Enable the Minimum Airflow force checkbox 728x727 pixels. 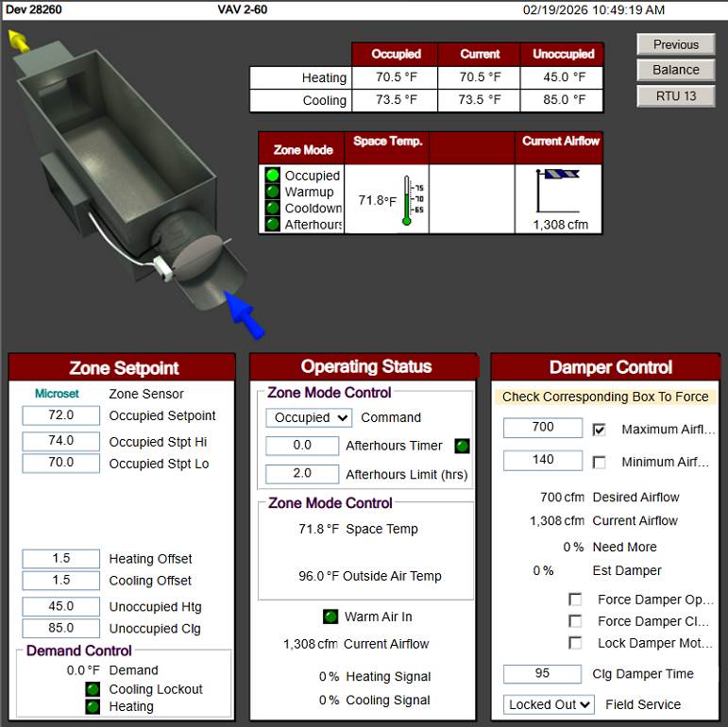coord(599,463)
